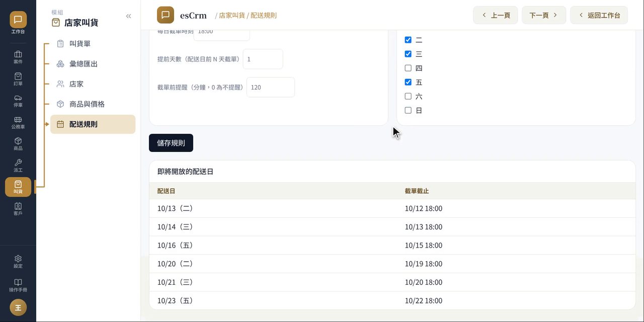Click the 即將開放的配送日 section title
Image resolution: width=644 pixels, height=322 pixels.
(186, 172)
